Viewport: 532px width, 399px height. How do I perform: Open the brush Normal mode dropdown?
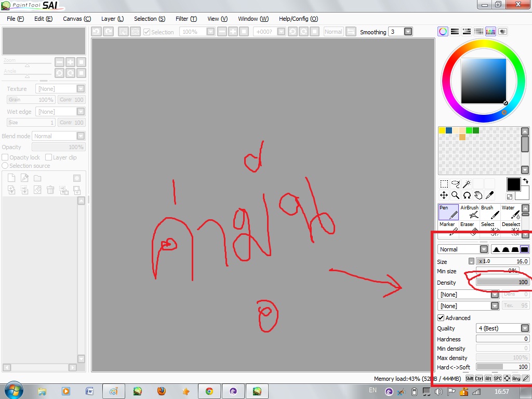484,249
